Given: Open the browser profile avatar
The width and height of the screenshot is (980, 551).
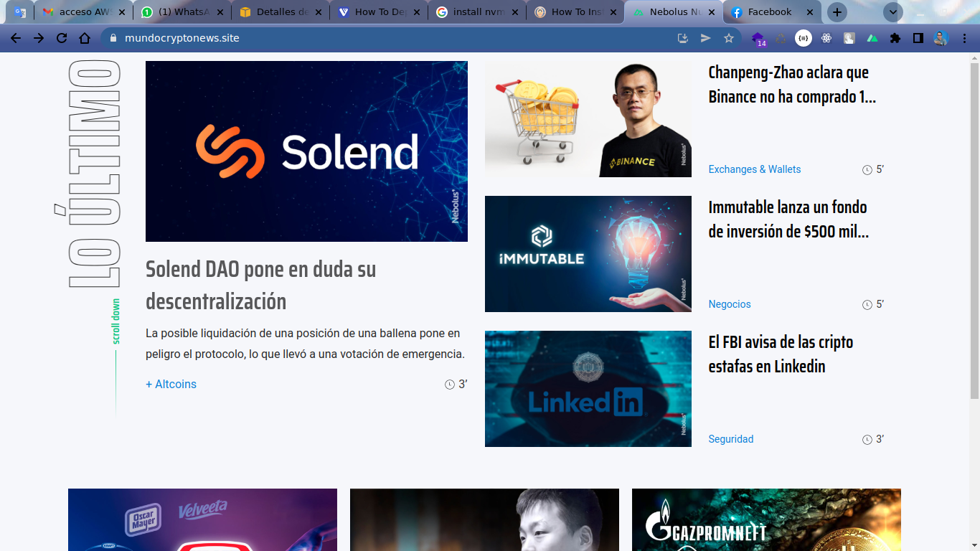Looking at the screenshot, I should [x=941, y=37].
